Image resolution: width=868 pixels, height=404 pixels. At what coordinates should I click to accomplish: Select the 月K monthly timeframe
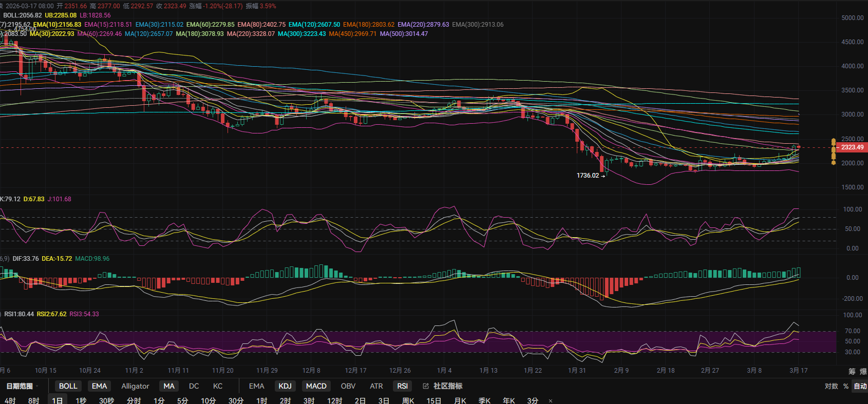pyautogui.click(x=460, y=400)
